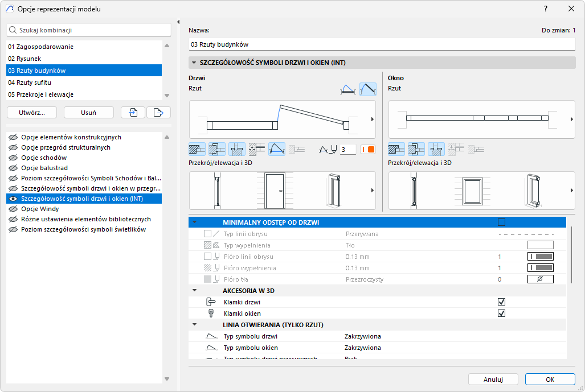Select the Opcje Windy list entry
Viewport: 585px width, 392px height.
(x=40, y=209)
